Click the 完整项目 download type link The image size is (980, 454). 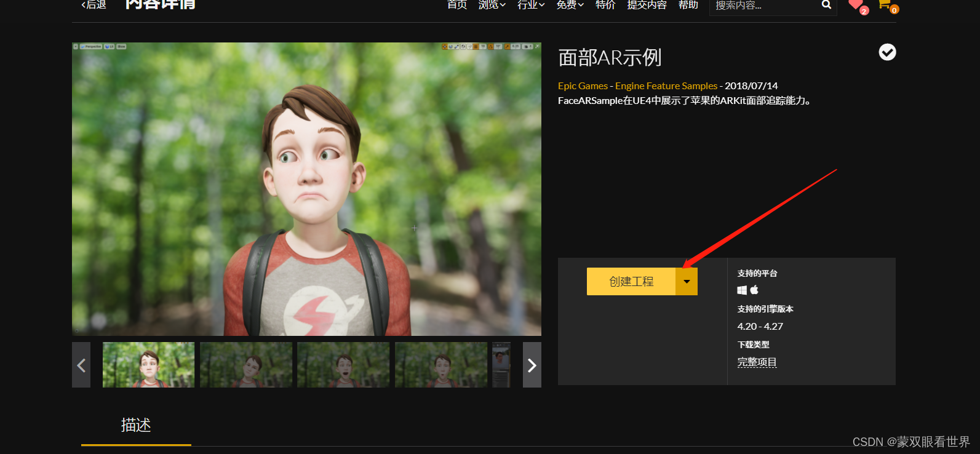pos(757,362)
